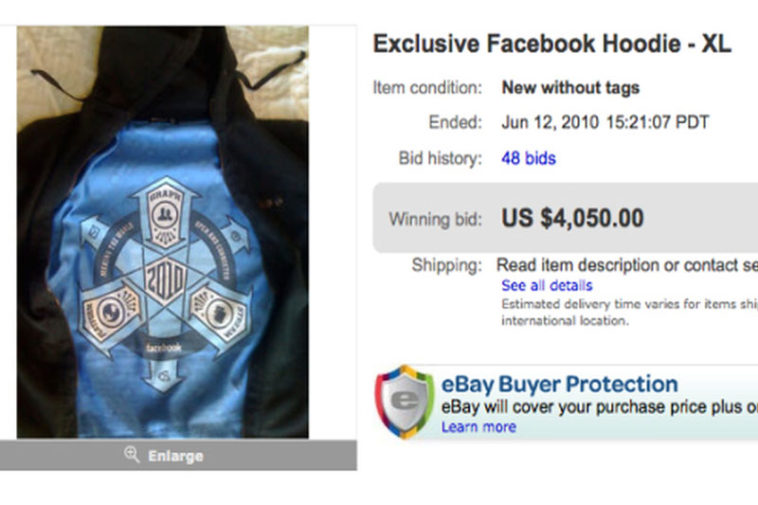
Task: Click the Bid history label
Action: (x=440, y=158)
